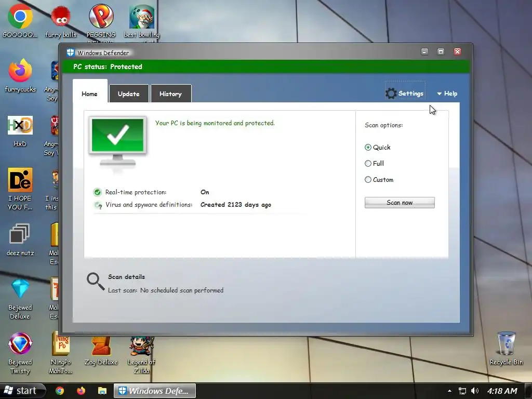Expand the Help dropdown menu
This screenshot has width=532, height=399.
pos(447,94)
